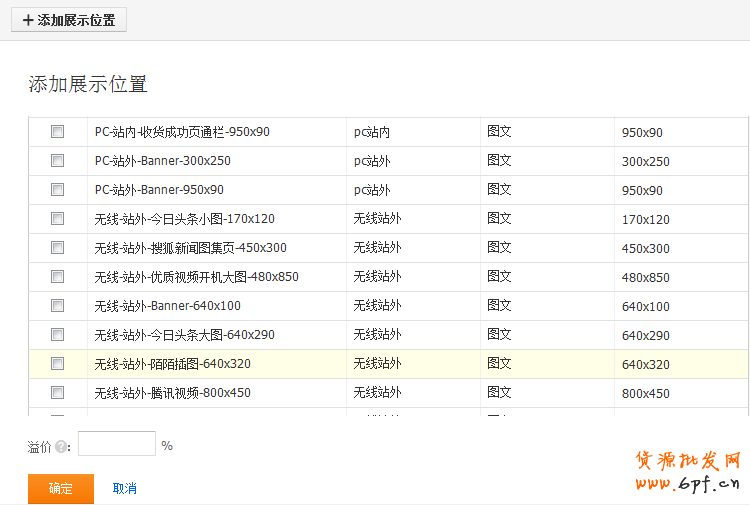The width and height of the screenshot is (750, 505).
Task: Select the 无线-站外-Banner-640x100 checkbox
Action: (57, 306)
